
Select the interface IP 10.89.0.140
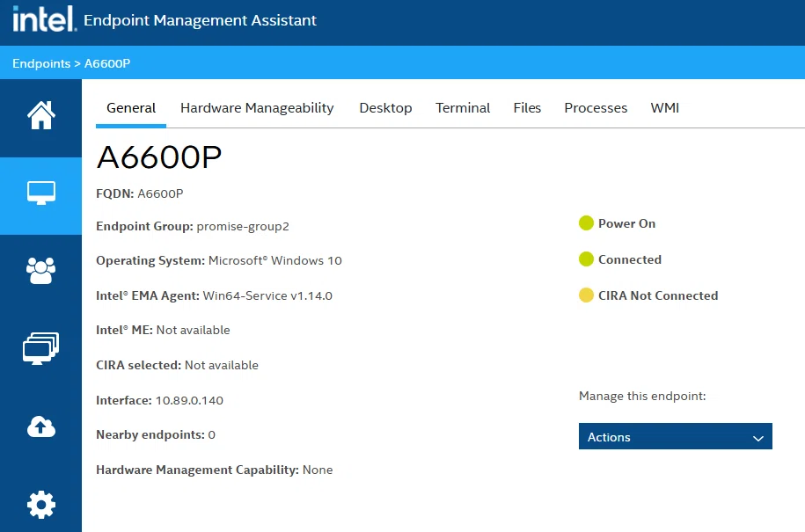189,400
